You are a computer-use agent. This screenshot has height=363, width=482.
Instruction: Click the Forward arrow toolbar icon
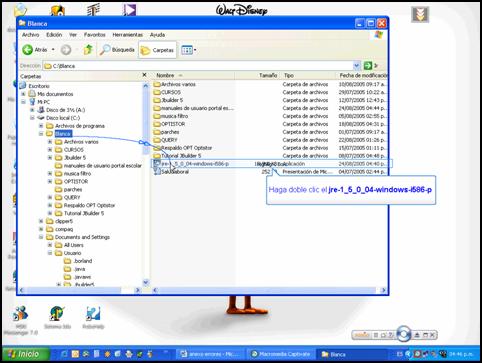pos(66,50)
